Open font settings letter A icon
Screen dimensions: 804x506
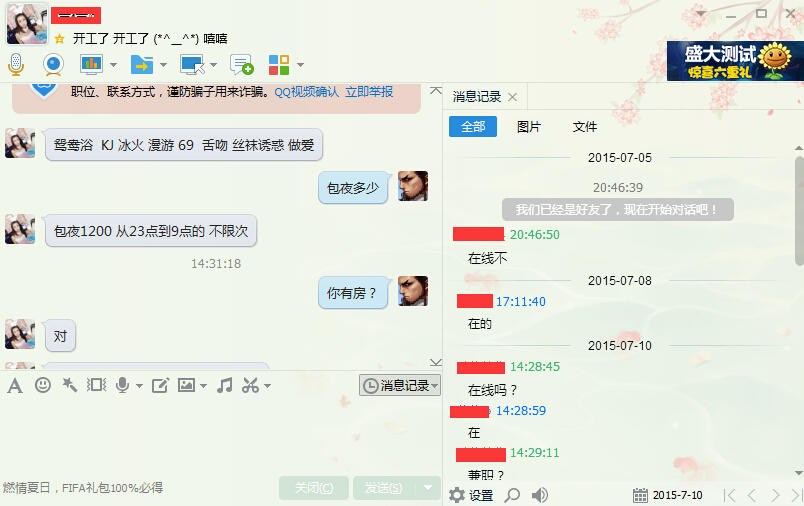click(x=15, y=386)
